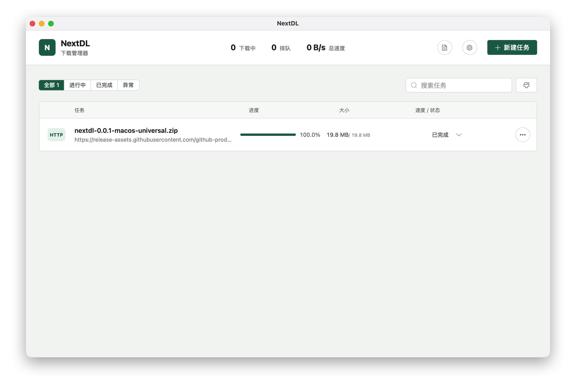Viewport: 576px width, 392px height.
Task: Click the 19.8 MB size value
Action: [337, 135]
